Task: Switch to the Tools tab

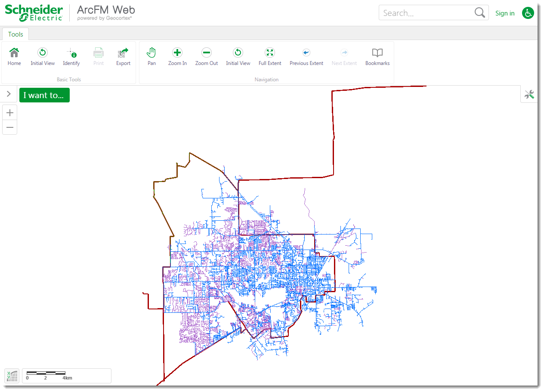Action: 15,34
